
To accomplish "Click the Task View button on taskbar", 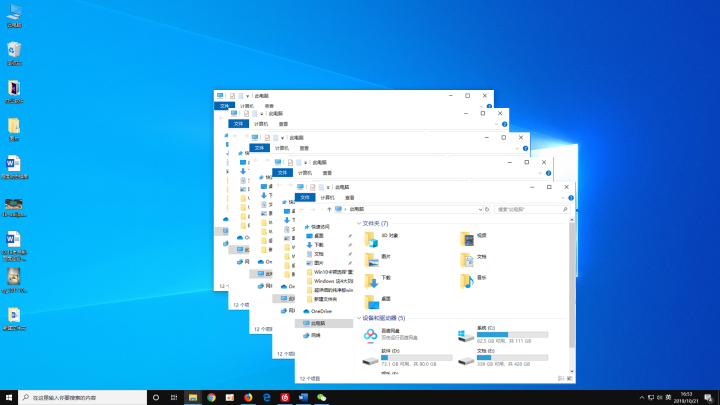I will tap(174, 398).
